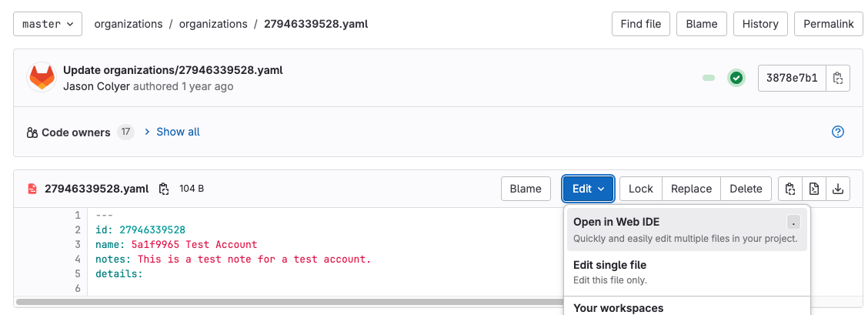Choose Edit single file option
The height and width of the screenshot is (315, 868).
click(x=686, y=273)
